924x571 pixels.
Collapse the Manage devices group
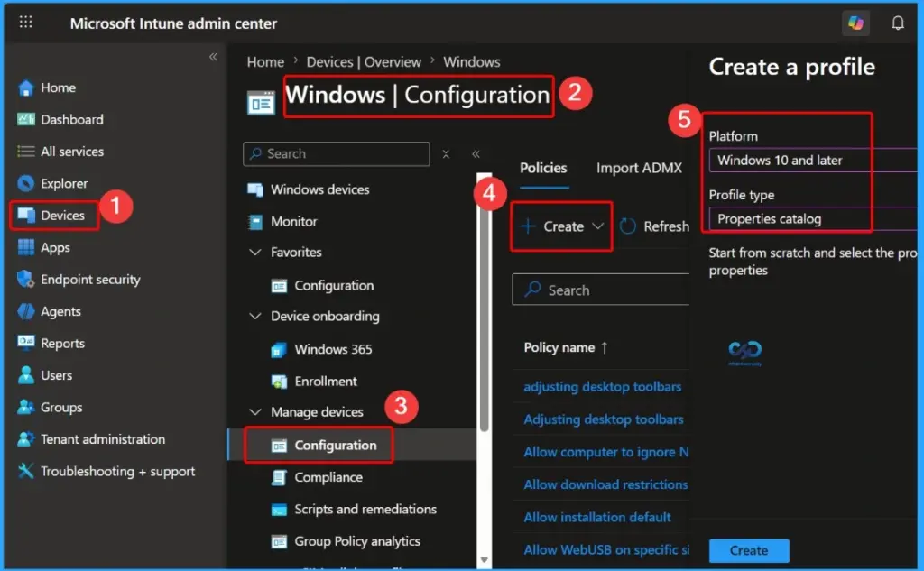pos(255,412)
